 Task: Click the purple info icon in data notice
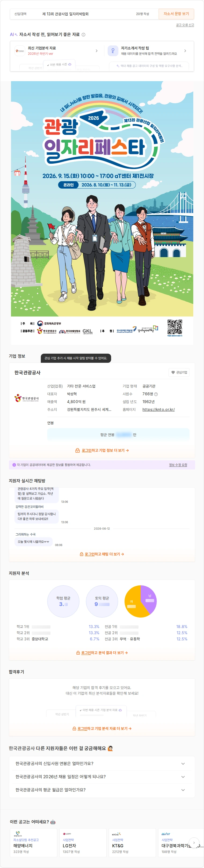pos(14,465)
